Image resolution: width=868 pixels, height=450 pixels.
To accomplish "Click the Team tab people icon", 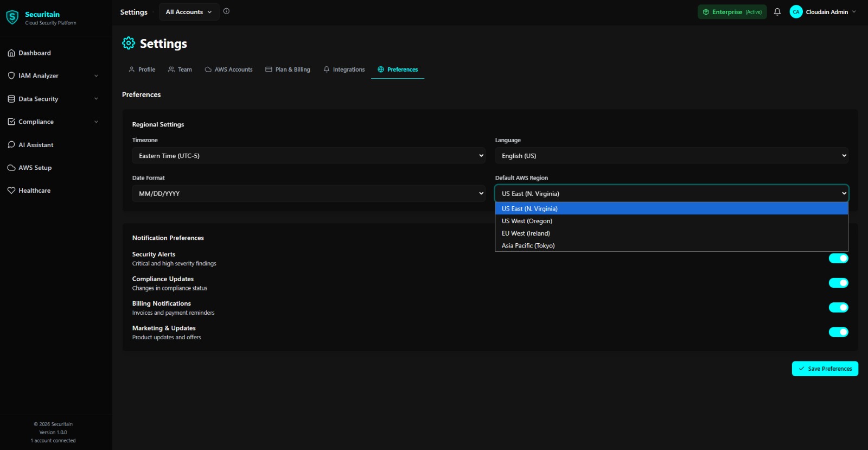I will [x=171, y=69].
